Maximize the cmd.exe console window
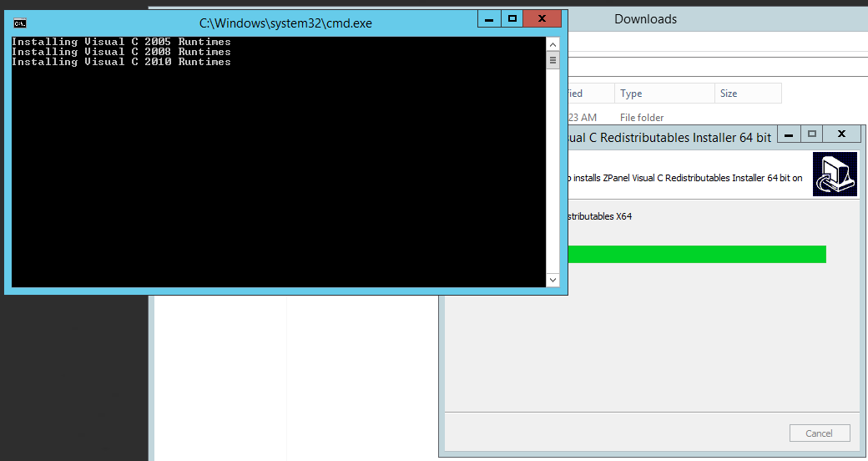The height and width of the screenshot is (461, 868). (512, 18)
